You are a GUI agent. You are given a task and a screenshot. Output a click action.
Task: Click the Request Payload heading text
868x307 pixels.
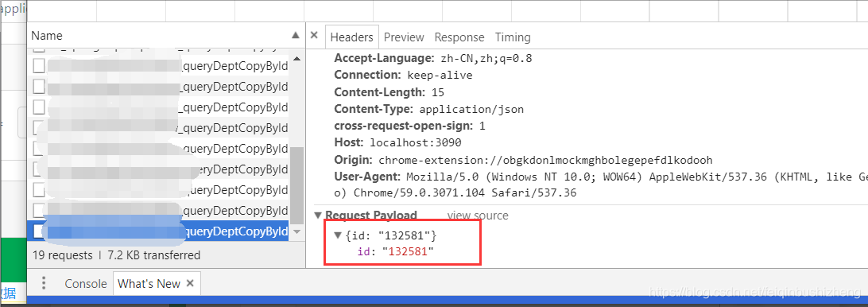pyautogui.click(x=371, y=216)
